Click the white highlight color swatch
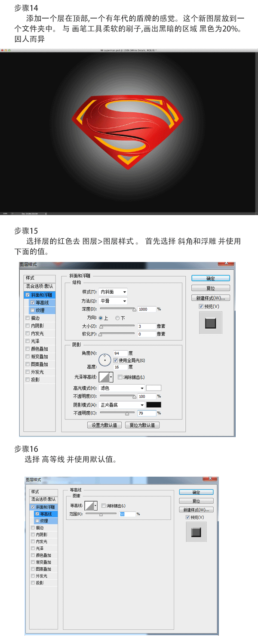Screen dimensions: 258x644 point(154,388)
